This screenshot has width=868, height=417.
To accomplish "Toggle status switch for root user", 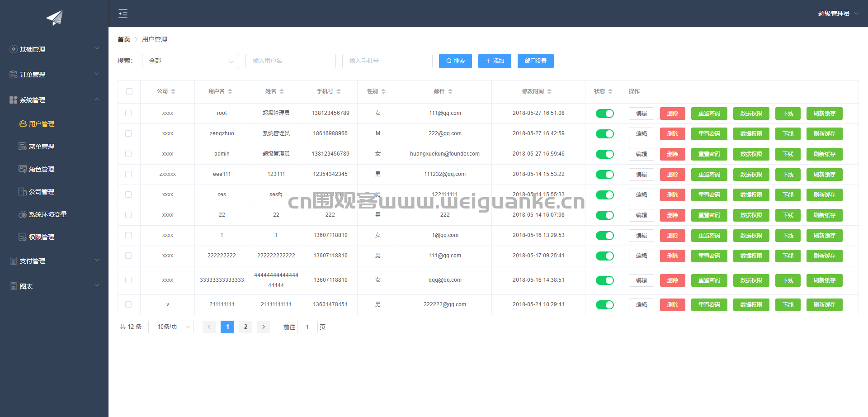I will click(x=604, y=114).
